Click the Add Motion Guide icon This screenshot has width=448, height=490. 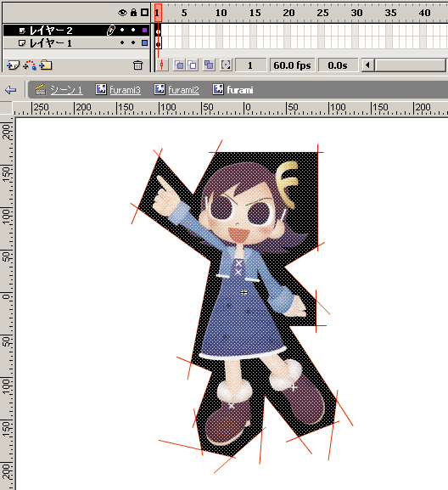coord(30,65)
